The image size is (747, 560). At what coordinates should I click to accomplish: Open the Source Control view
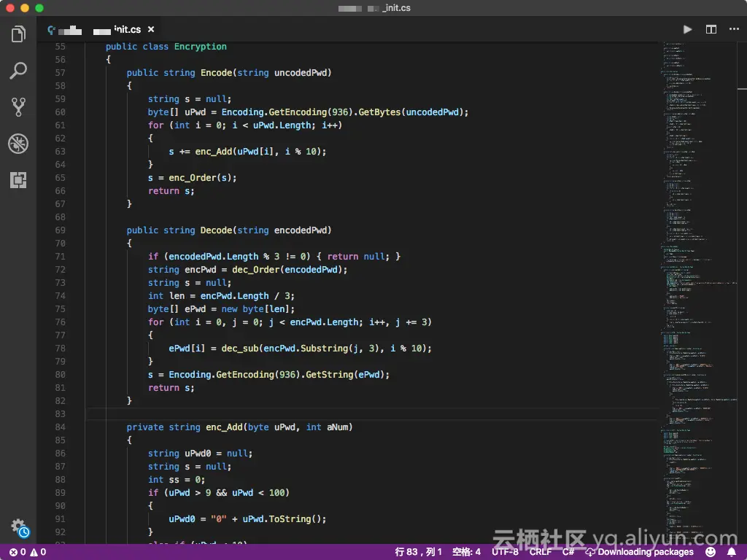(18, 107)
